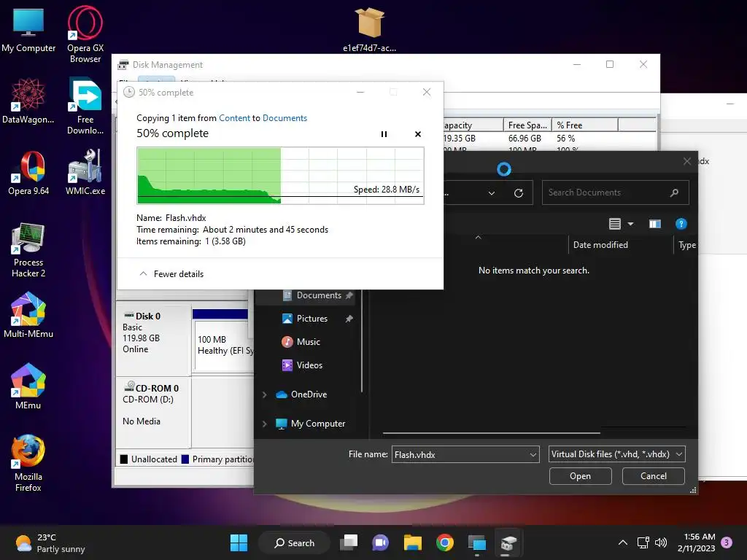Switch to the Disk Management taskbar icon

coord(508,542)
